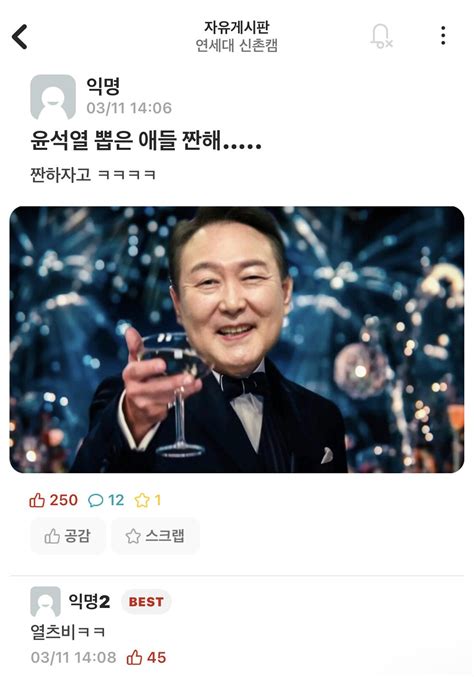Select the post title about 윤석열
The width and height of the screenshot is (474, 677).
146,140
